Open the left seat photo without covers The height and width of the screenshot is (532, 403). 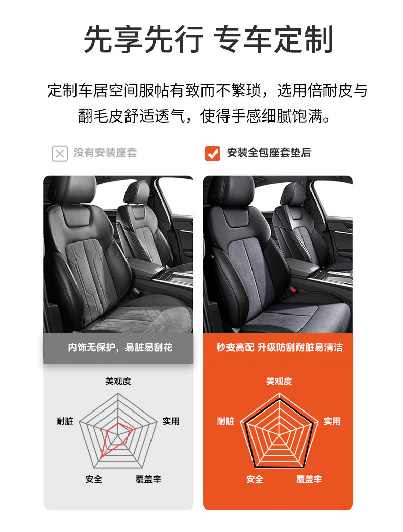tap(118, 254)
